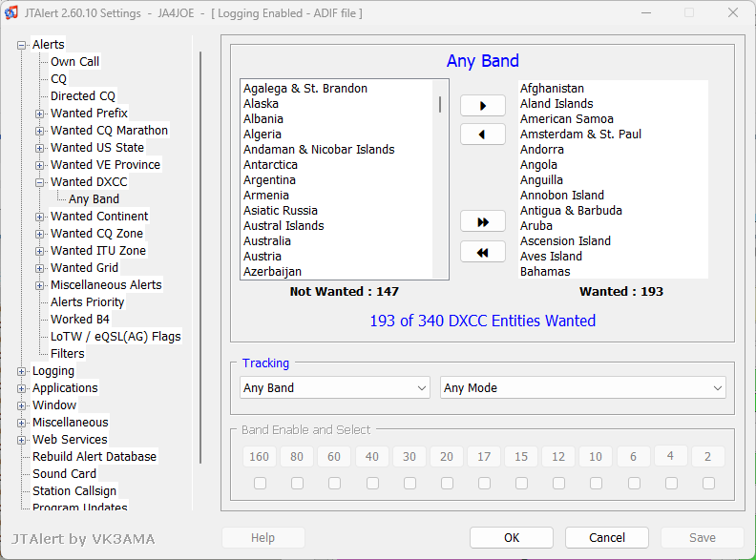
Task: Tick the checkbox under 30 band
Action: [409, 483]
